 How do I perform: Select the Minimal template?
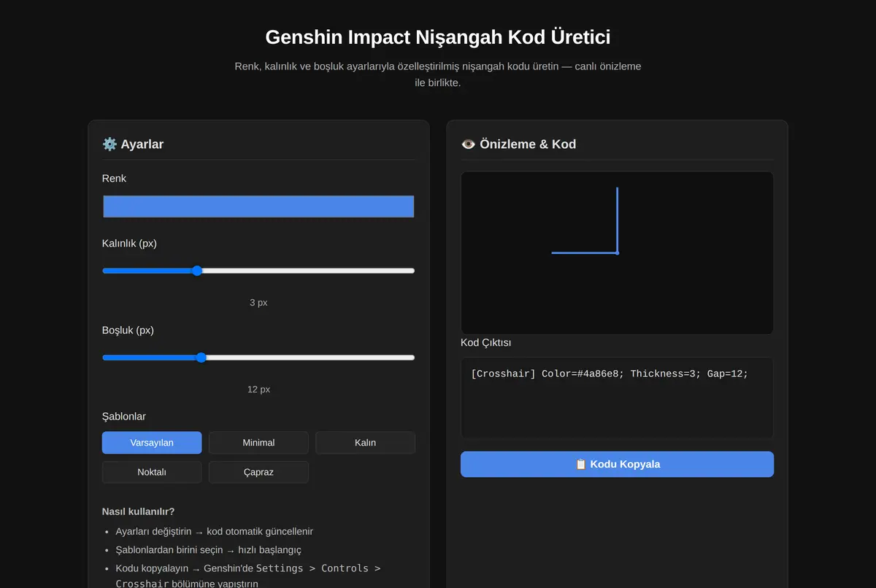click(x=258, y=443)
